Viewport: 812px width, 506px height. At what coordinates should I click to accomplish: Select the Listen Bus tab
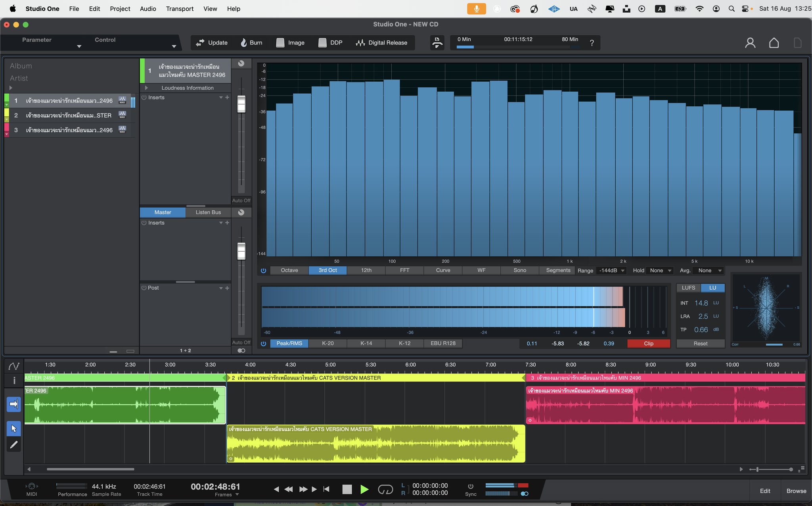pos(208,212)
